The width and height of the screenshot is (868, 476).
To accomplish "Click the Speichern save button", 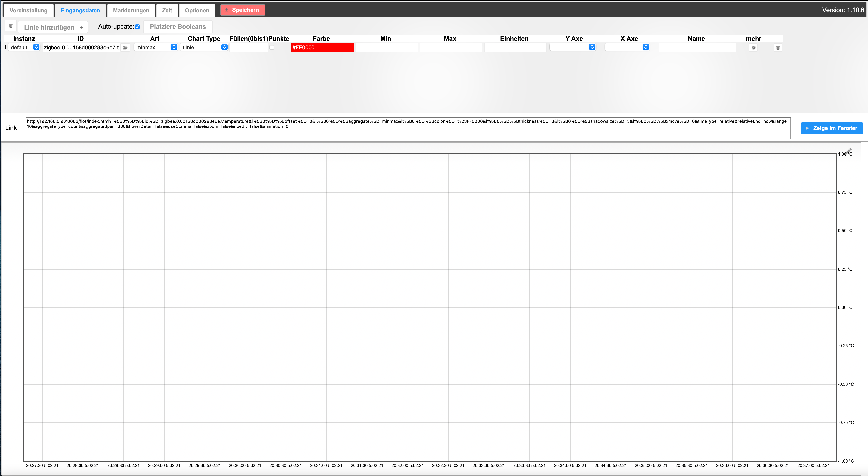I will (242, 10).
